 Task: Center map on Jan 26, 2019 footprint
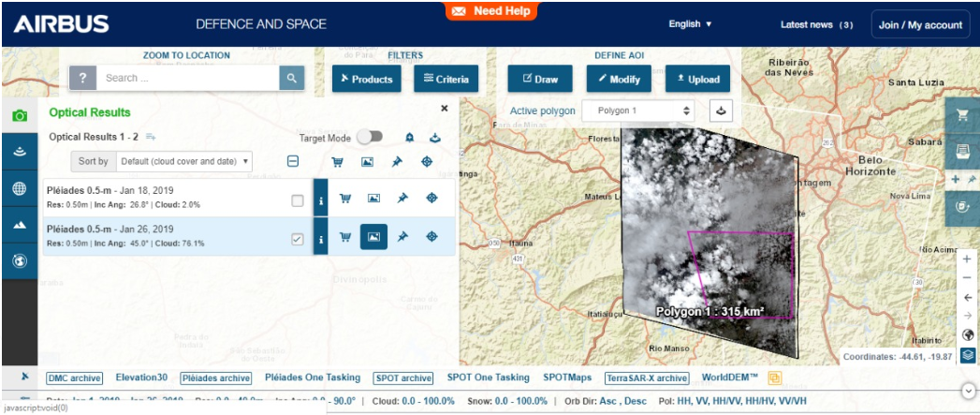tap(431, 237)
